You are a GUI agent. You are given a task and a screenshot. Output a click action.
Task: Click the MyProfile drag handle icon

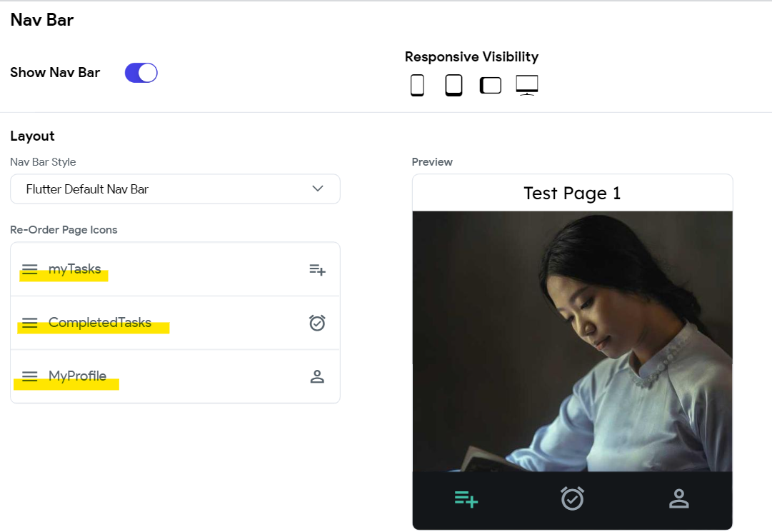(29, 376)
